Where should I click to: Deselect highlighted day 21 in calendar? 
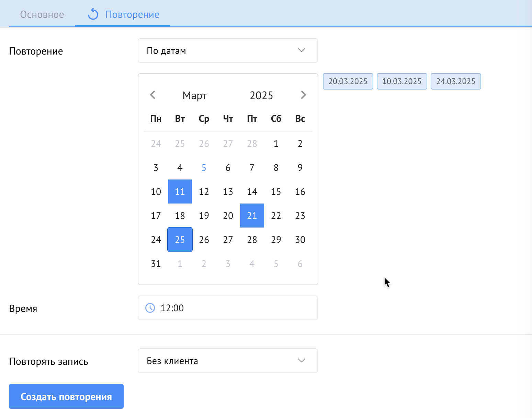click(x=252, y=216)
